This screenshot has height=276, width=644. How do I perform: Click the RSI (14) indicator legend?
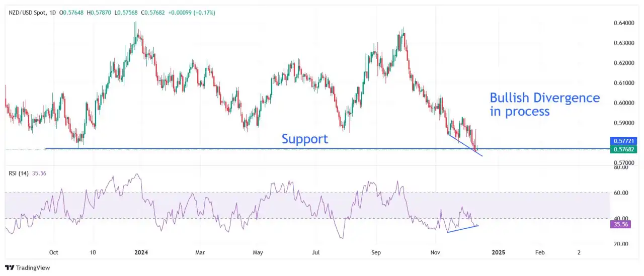tap(20, 173)
